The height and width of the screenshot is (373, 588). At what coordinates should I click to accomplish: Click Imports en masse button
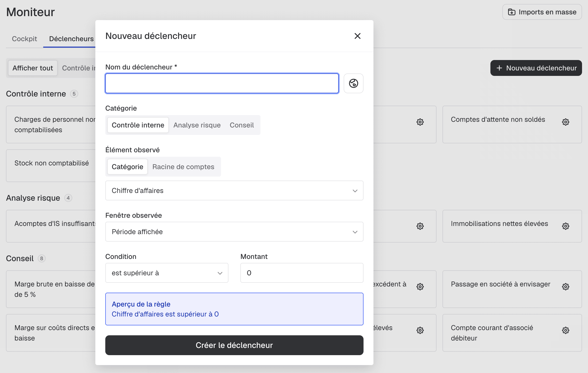(x=542, y=12)
